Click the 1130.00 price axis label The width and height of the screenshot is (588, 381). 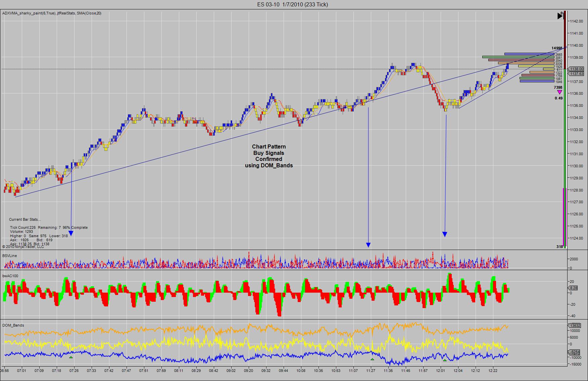click(576, 166)
